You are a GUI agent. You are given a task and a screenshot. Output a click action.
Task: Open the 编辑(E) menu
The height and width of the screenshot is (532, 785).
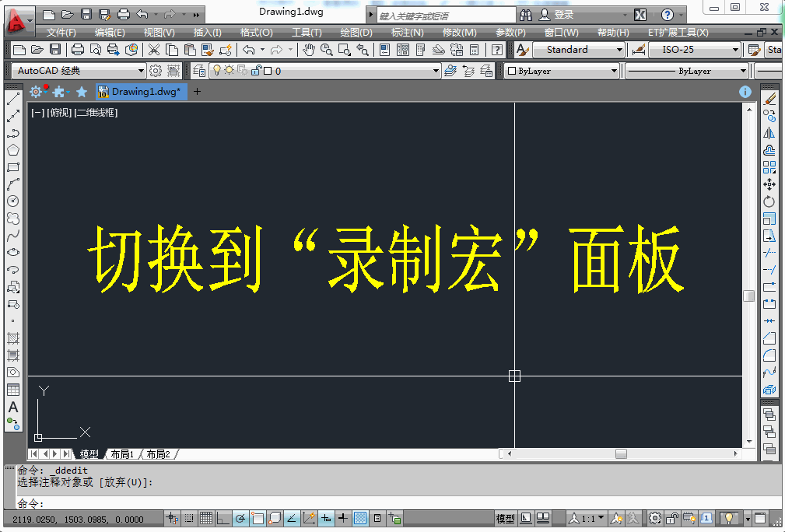pos(110,33)
